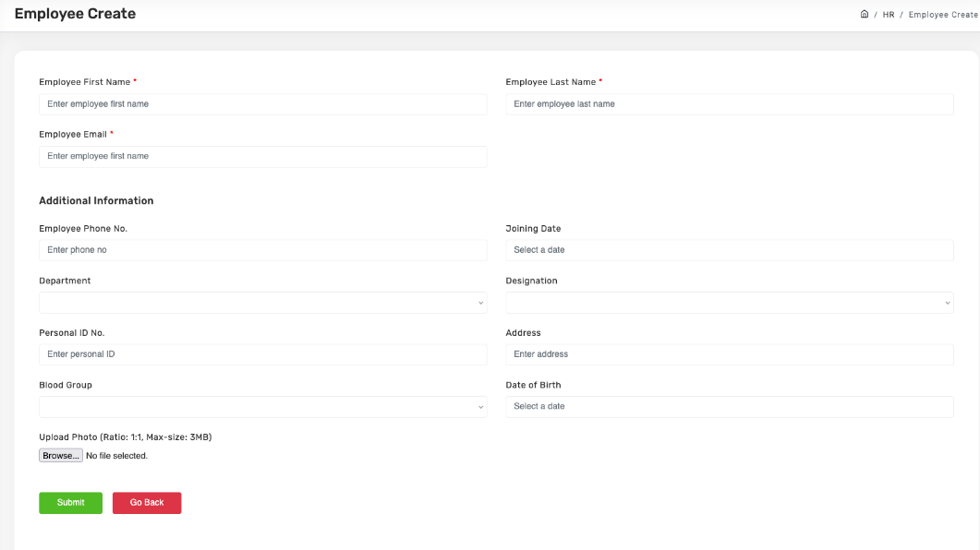This screenshot has width=980, height=550.
Task: Submit the employee form
Action: 70,503
